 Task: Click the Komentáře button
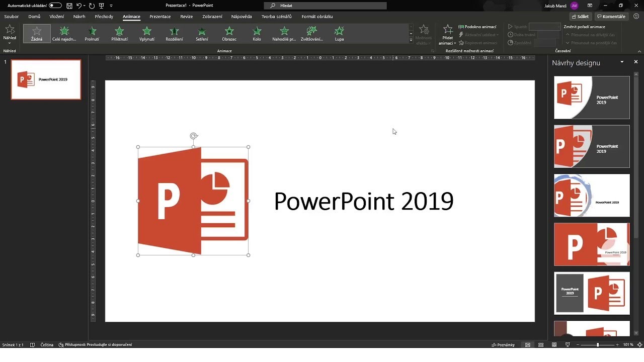click(x=611, y=17)
